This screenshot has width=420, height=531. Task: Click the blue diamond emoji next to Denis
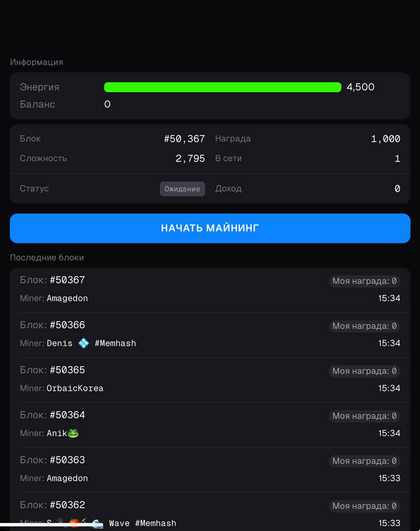coord(83,343)
